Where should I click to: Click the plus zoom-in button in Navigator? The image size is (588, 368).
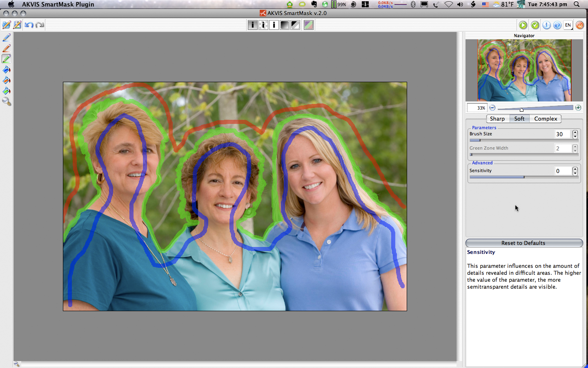578,108
